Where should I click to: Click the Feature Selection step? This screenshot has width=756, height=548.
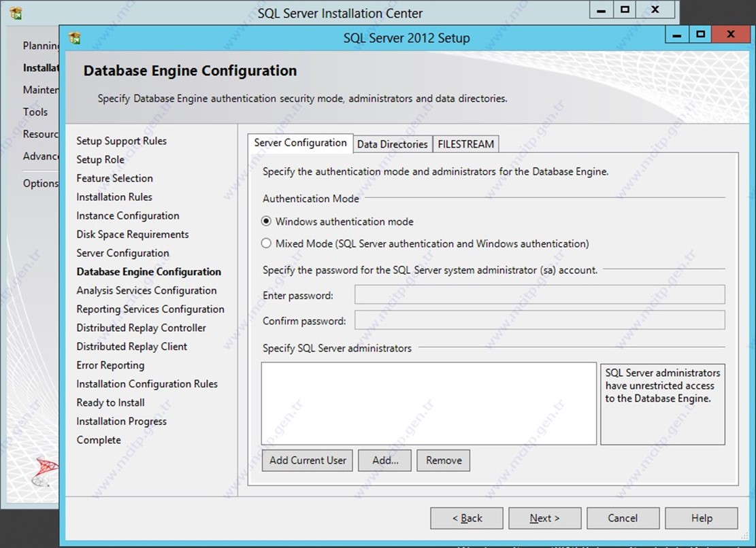[x=115, y=179]
